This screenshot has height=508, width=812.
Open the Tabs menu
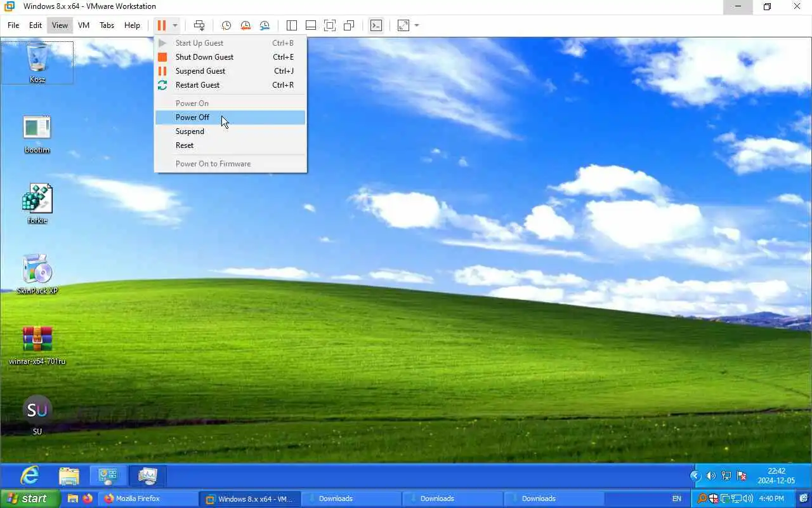tap(107, 25)
